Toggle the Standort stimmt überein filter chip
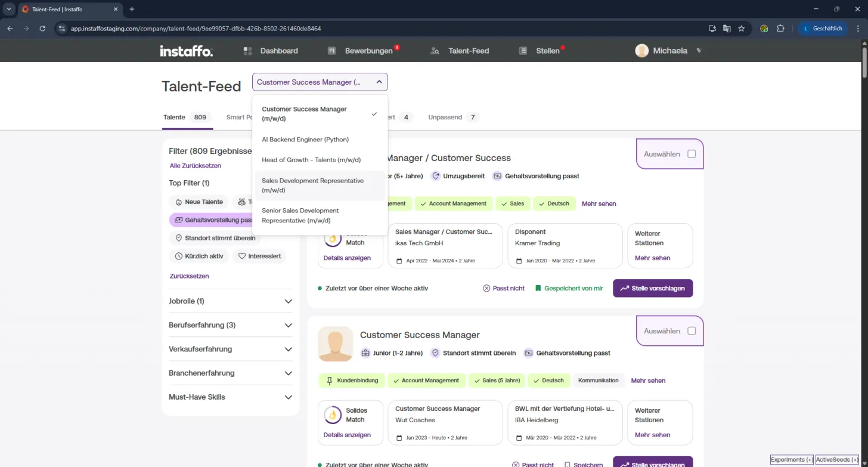Viewport: 868px width, 467px height. coord(215,238)
